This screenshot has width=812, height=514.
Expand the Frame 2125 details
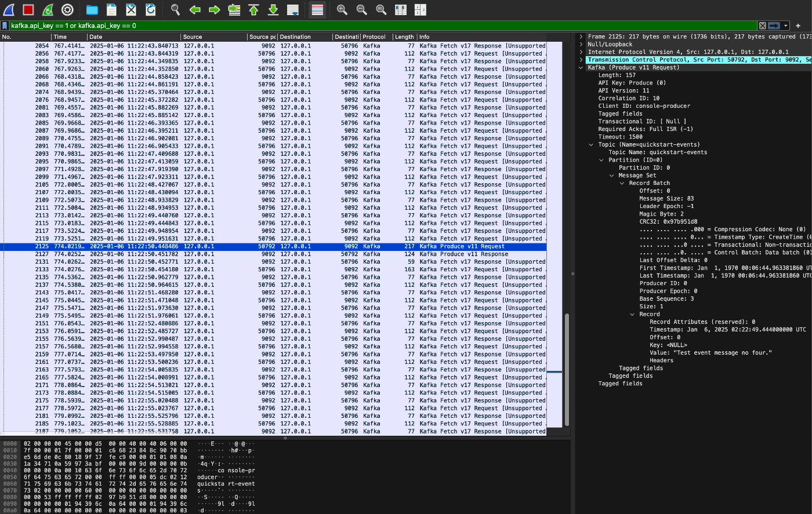[x=581, y=37]
